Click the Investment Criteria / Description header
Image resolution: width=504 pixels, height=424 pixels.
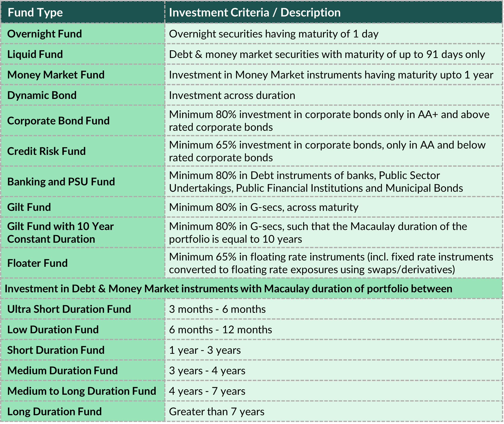pyautogui.click(x=255, y=12)
